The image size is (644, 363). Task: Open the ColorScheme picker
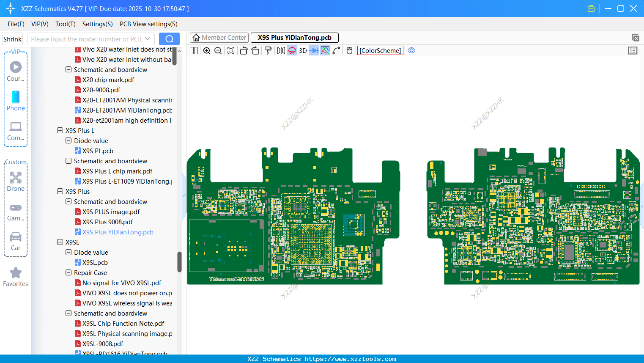[x=380, y=51]
